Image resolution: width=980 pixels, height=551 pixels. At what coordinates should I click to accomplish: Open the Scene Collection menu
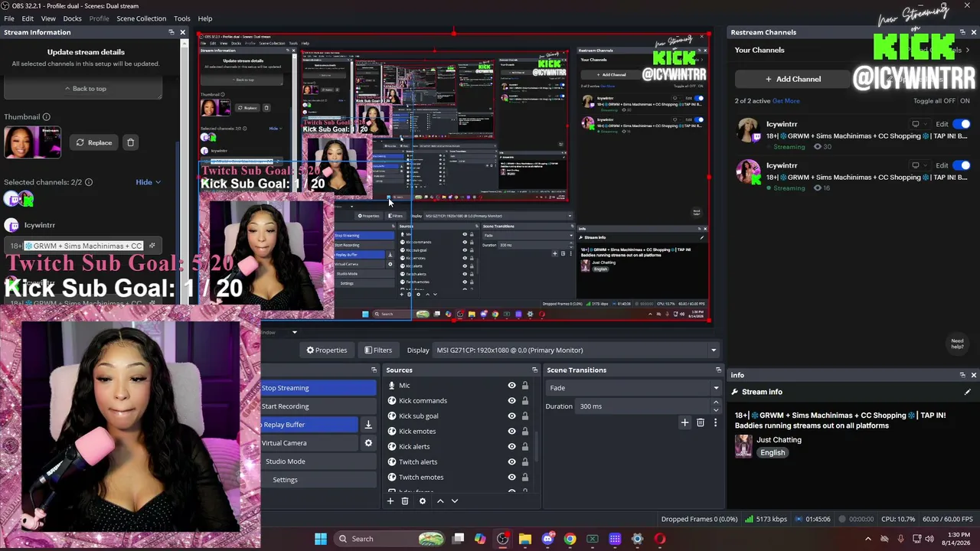coord(141,18)
